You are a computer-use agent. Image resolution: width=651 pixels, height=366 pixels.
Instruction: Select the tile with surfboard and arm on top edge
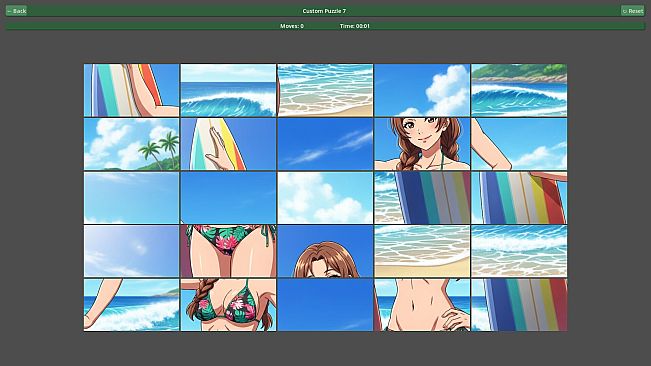[519, 198]
